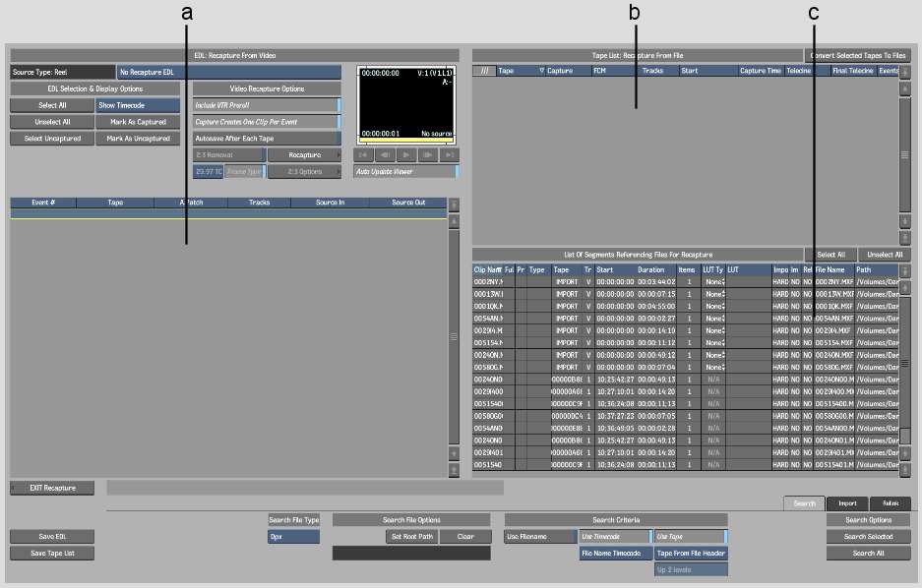Click the EDL event list scroll-down arrow

[454, 453]
